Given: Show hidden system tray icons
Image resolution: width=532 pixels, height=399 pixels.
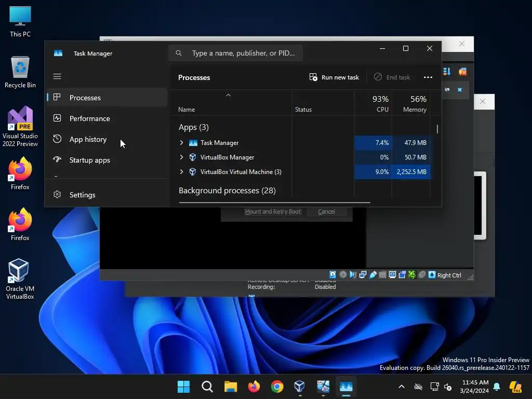Looking at the screenshot, I should coord(402,387).
